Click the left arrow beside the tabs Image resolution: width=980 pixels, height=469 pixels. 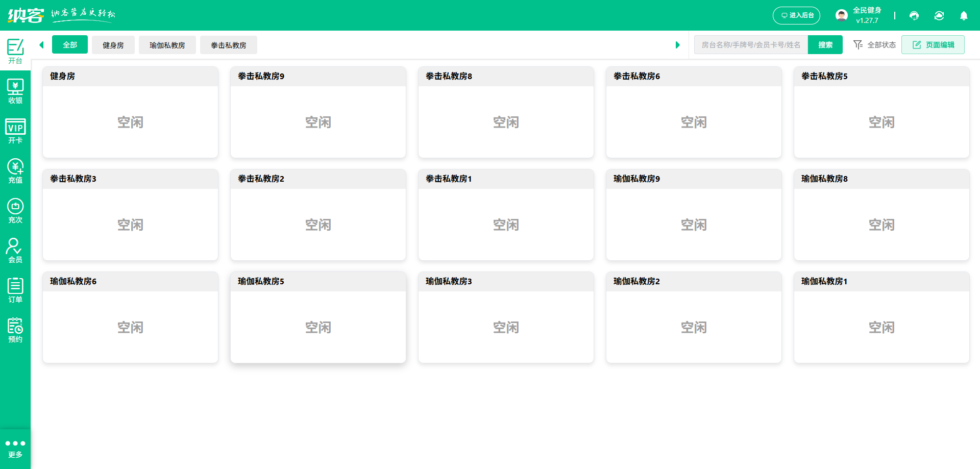click(x=41, y=45)
